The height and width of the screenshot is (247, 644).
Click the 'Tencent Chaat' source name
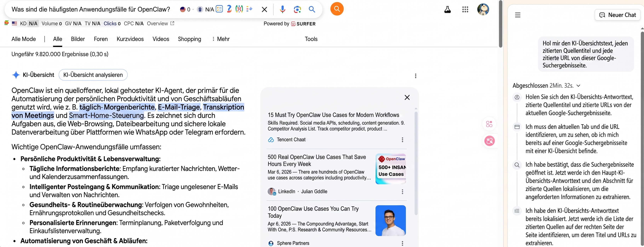(x=291, y=140)
